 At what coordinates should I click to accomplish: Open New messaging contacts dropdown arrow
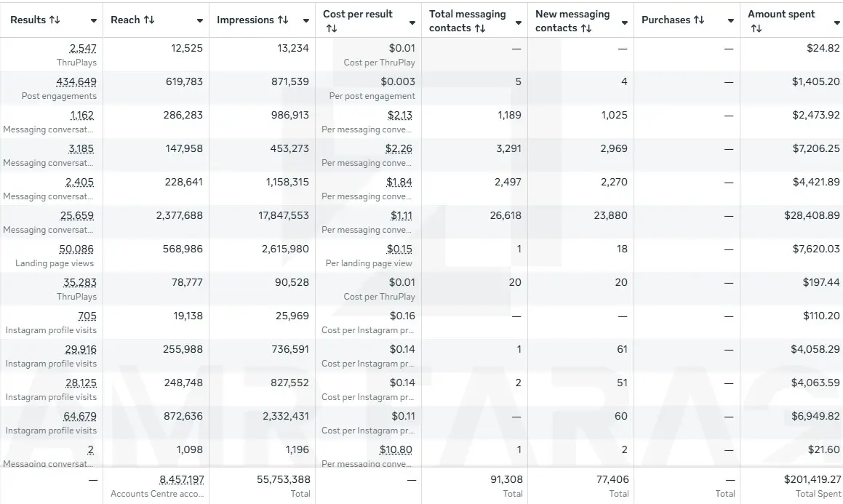click(625, 23)
